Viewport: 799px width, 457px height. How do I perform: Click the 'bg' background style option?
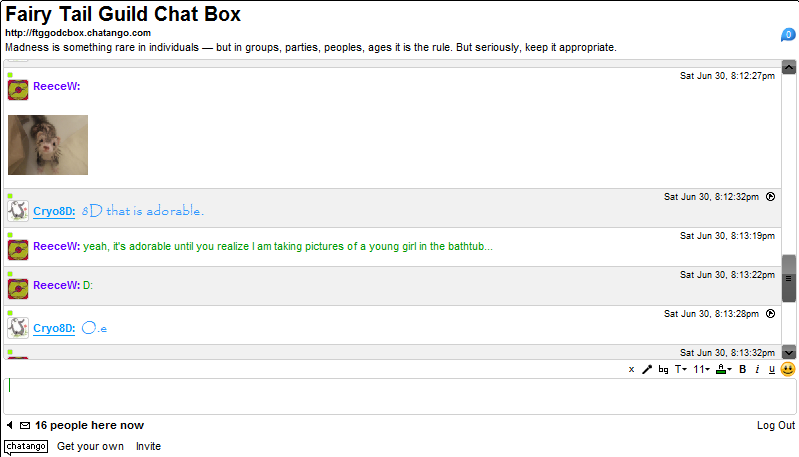point(663,369)
